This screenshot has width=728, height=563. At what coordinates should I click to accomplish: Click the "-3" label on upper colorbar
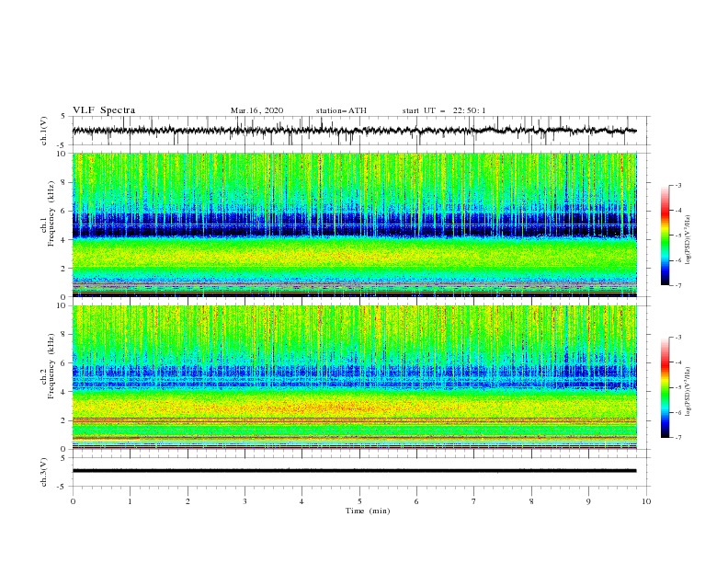tap(678, 185)
